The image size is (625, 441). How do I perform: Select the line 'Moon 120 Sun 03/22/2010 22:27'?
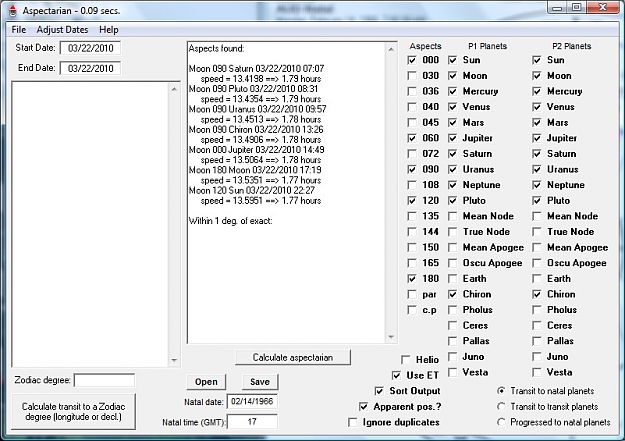coord(252,191)
